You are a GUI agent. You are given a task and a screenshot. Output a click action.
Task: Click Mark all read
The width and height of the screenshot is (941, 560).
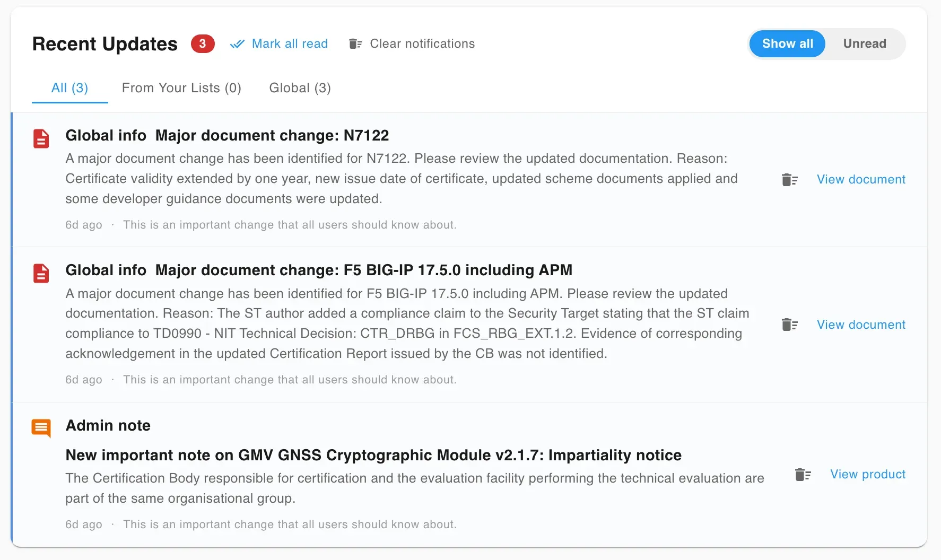pyautogui.click(x=290, y=43)
